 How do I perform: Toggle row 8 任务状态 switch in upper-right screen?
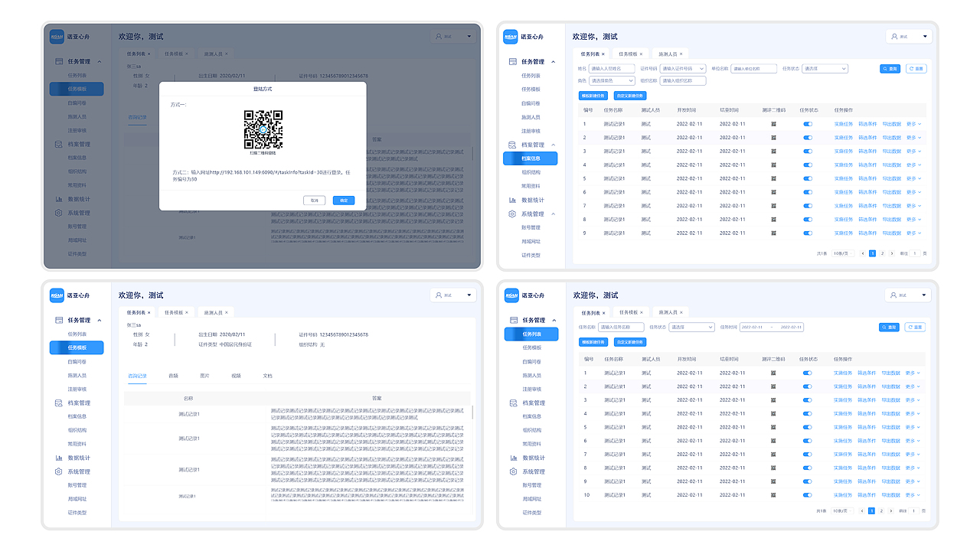(x=808, y=219)
